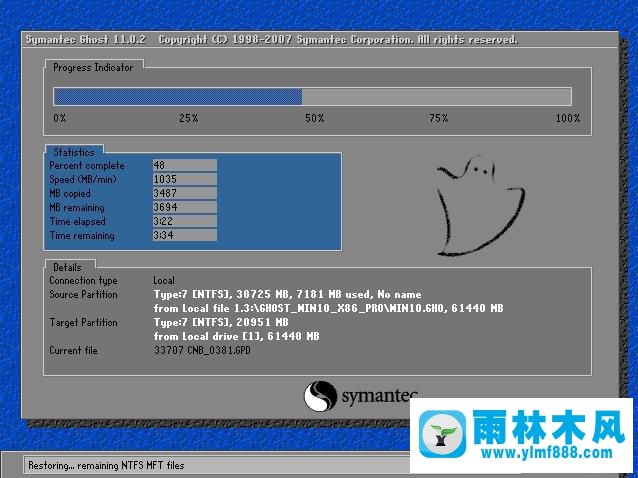Click the Current file label

(73, 351)
